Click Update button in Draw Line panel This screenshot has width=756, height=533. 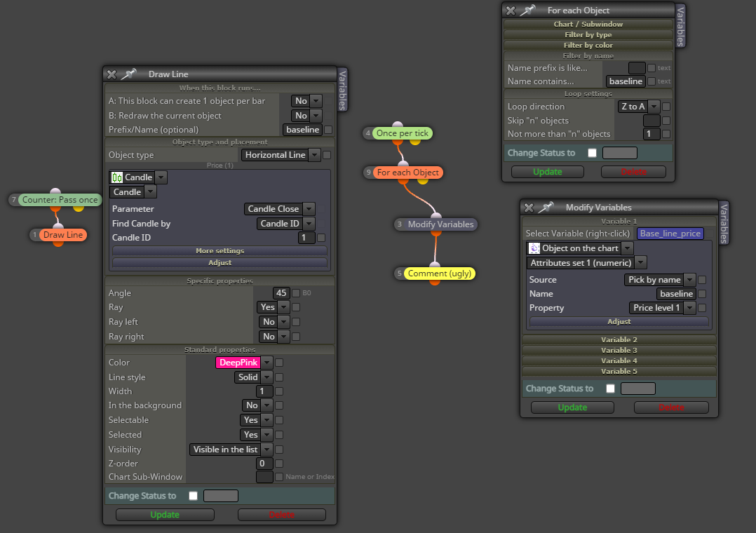[x=165, y=515]
